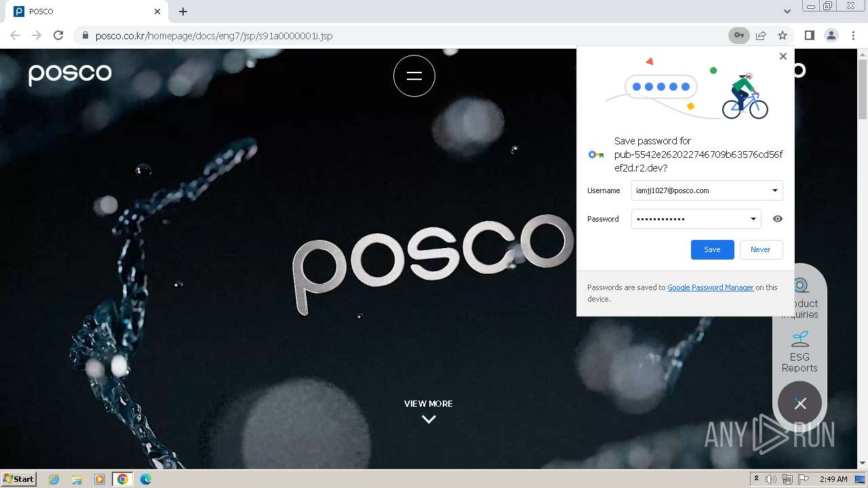The image size is (868, 488).
Task: Open Product Inquiries quick link
Action: (x=800, y=298)
